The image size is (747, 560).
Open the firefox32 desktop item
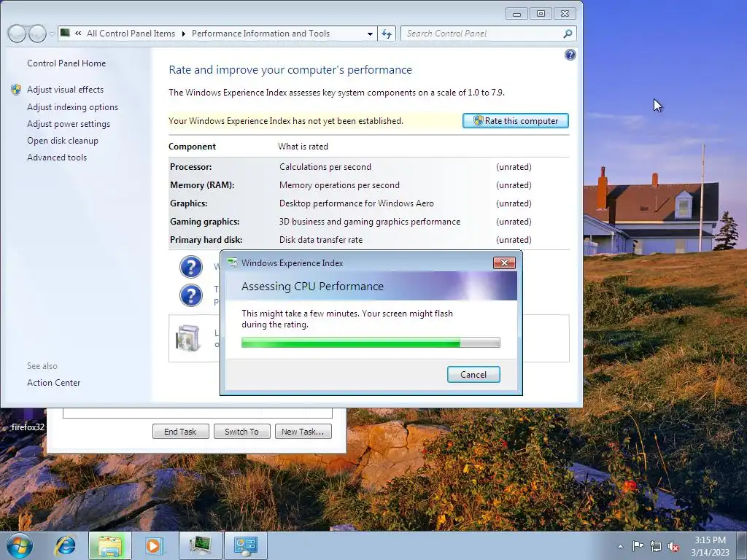point(28,427)
